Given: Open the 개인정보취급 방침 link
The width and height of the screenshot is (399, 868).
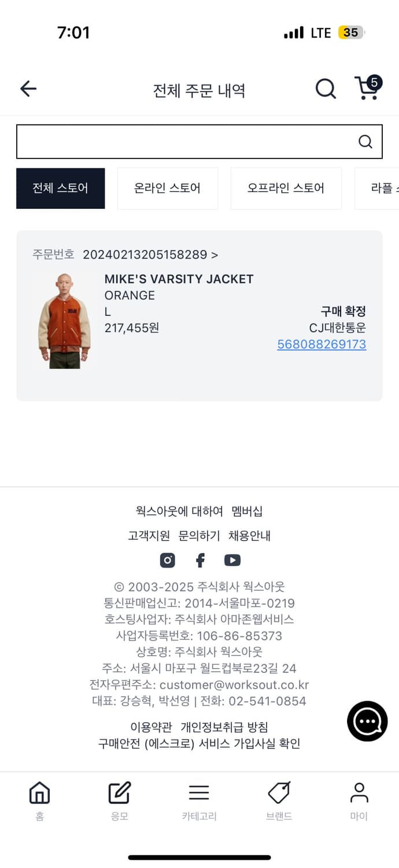Looking at the screenshot, I should pyautogui.click(x=224, y=727).
